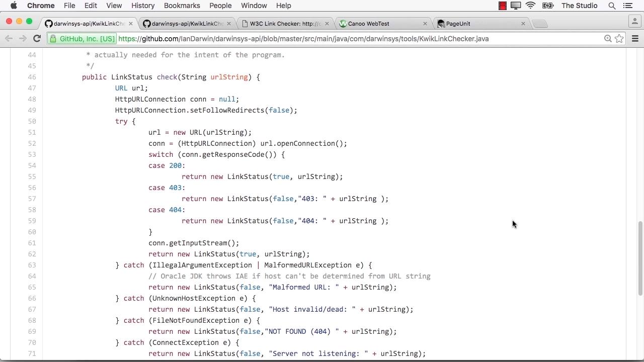Click 'conn.getInputStream();' line
The width and height of the screenshot is (644, 362).
pos(194,243)
